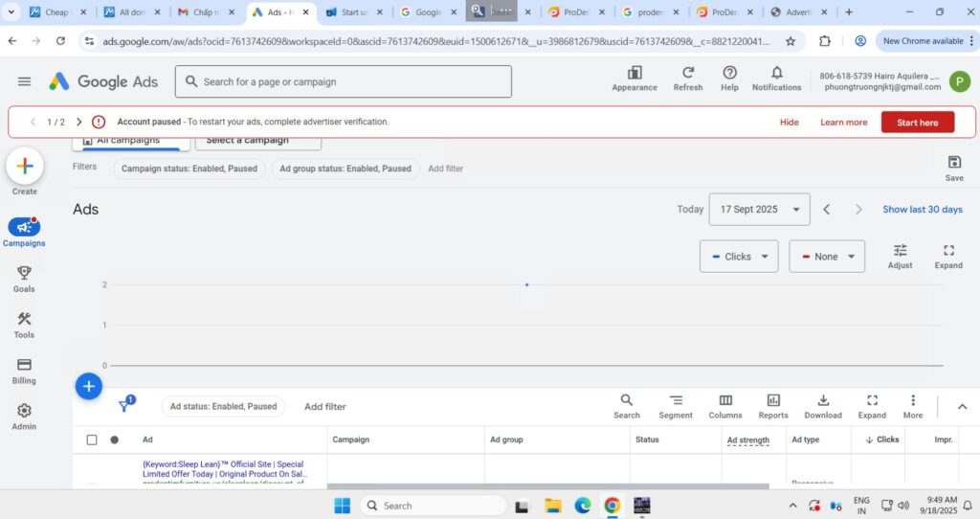The height and width of the screenshot is (519, 980).
Task: Open the 17 Sept 2025 date dropdown
Action: coord(759,210)
